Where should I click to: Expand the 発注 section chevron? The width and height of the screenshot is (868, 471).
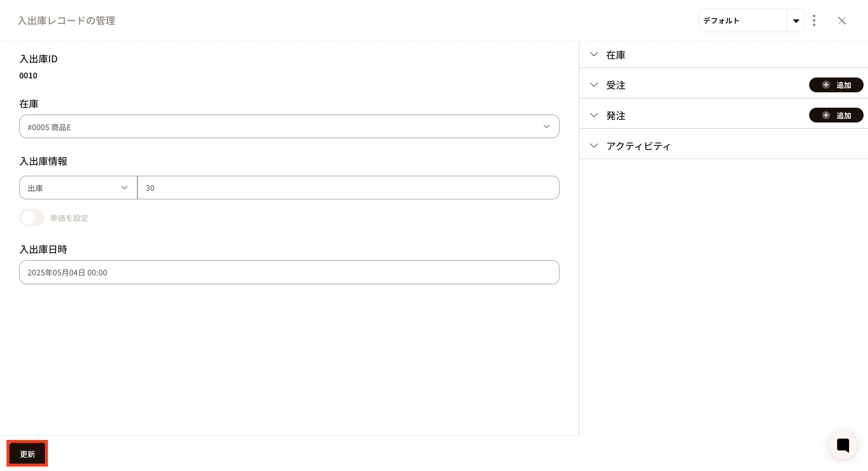coord(594,115)
